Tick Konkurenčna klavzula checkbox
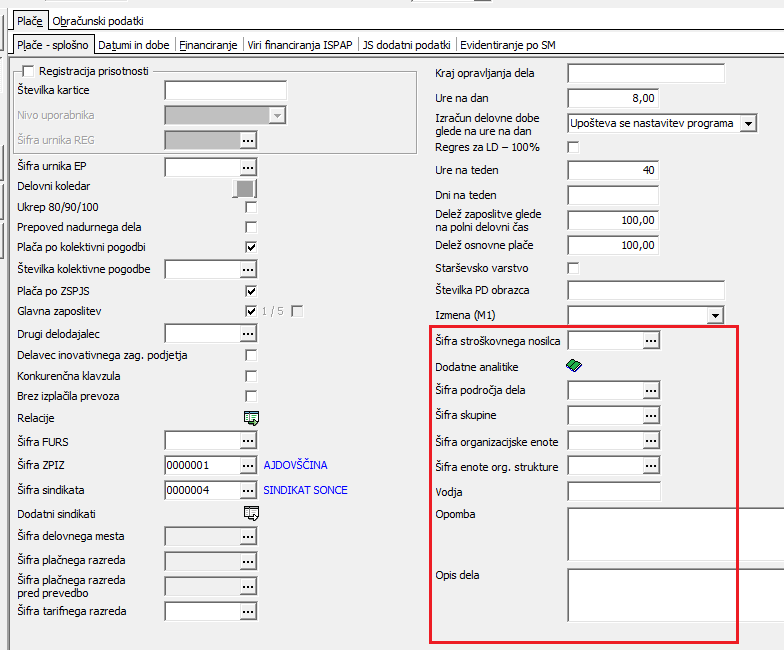Viewport: 784px width, 650px height. [251, 376]
